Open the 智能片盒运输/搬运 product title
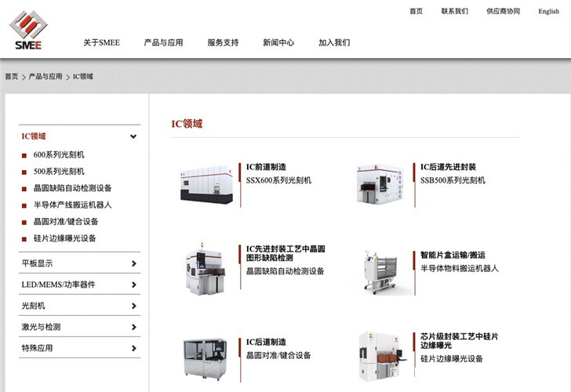The image size is (571, 392). [453, 255]
